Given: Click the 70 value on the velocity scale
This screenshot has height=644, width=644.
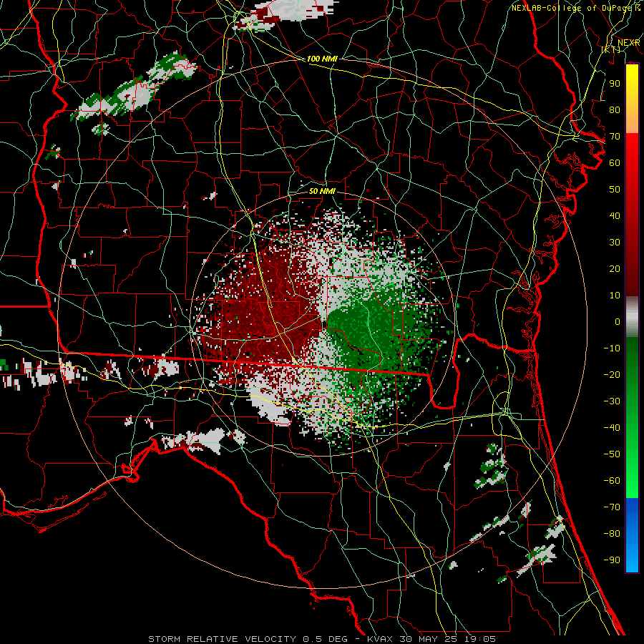Looking at the screenshot, I should point(615,137).
